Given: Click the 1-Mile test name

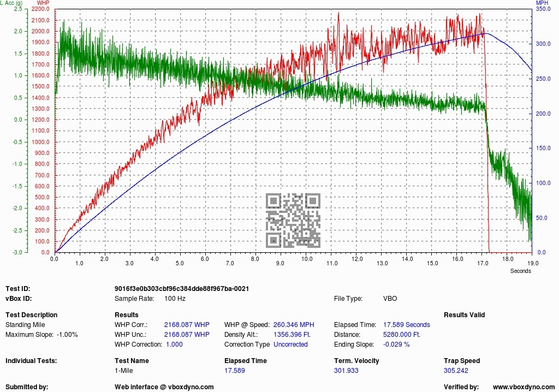Looking at the screenshot, I should pyautogui.click(x=123, y=371).
